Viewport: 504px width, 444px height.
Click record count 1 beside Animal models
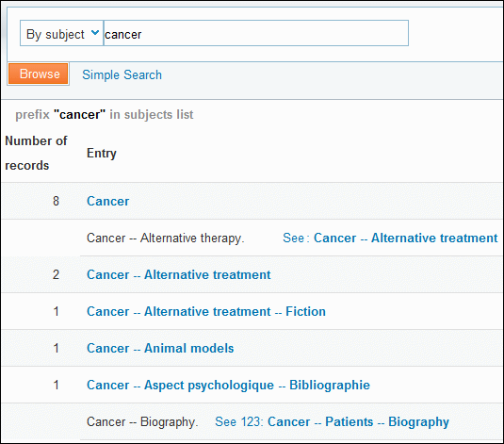click(x=56, y=348)
